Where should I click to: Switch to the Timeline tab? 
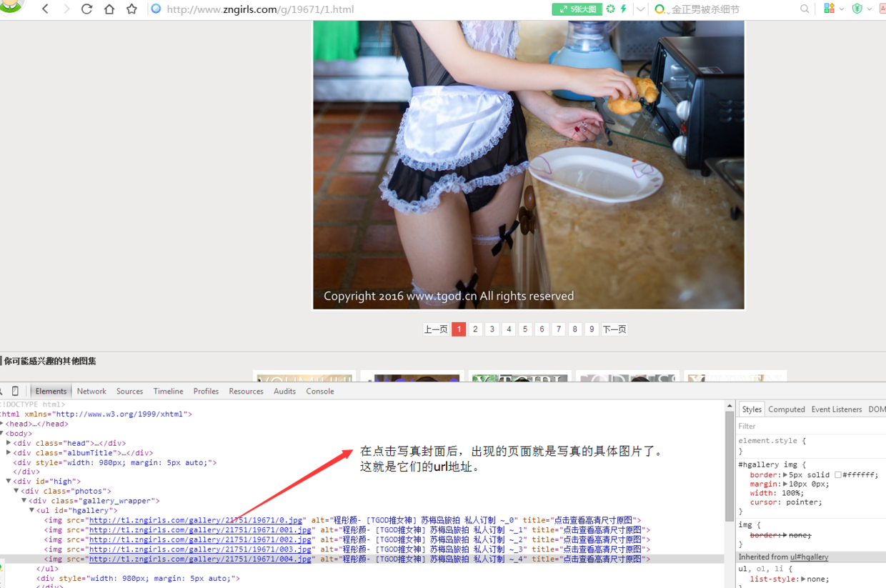[168, 391]
